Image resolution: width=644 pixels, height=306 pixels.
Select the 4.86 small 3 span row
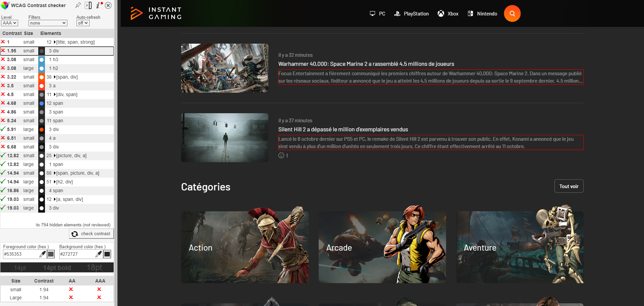(x=57, y=112)
